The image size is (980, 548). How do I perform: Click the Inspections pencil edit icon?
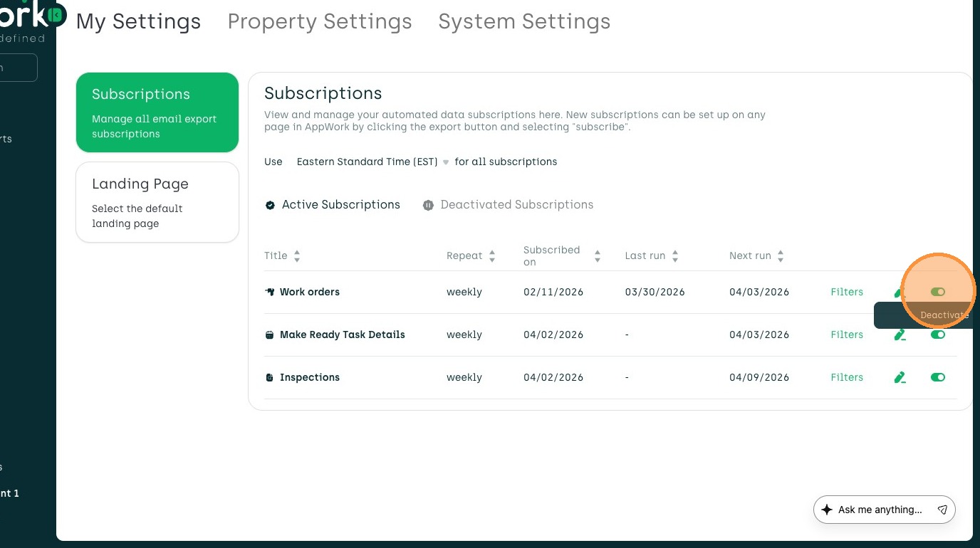[x=900, y=377]
